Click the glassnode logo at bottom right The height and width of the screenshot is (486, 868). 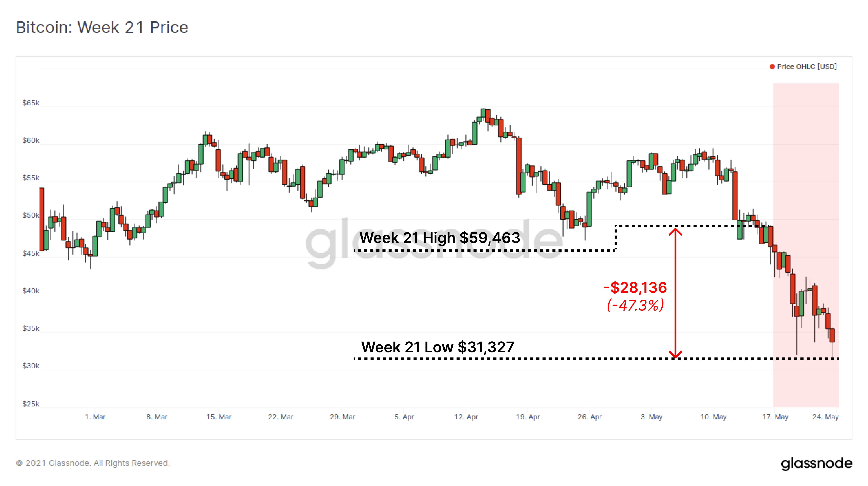click(816, 463)
